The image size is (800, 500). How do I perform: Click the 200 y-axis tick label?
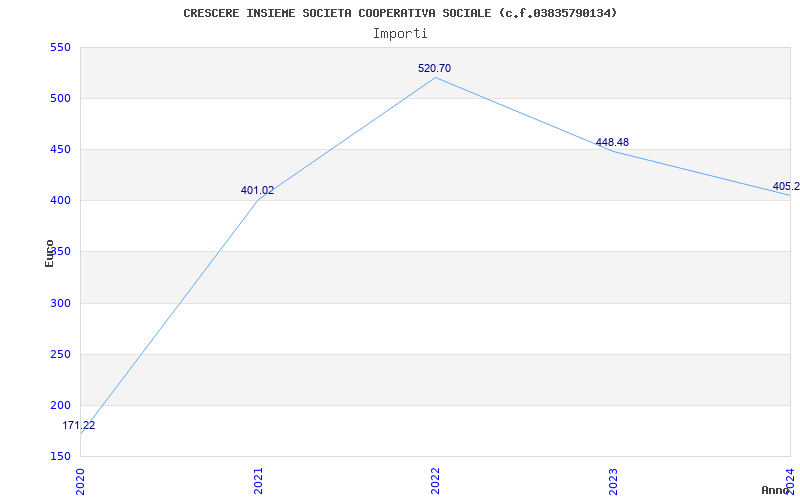[60, 406]
